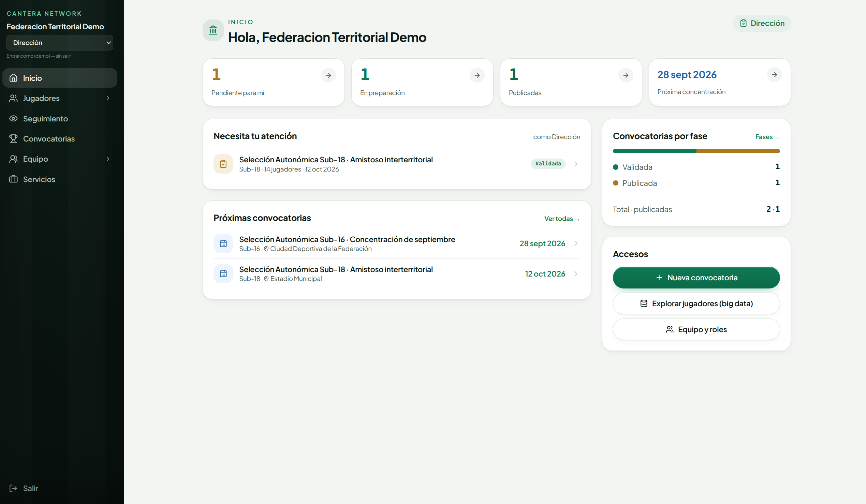Screen dimensions: 866x504
Task: Open chevron beside 12 oct 2026 date
Action: pyautogui.click(x=576, y=274)
